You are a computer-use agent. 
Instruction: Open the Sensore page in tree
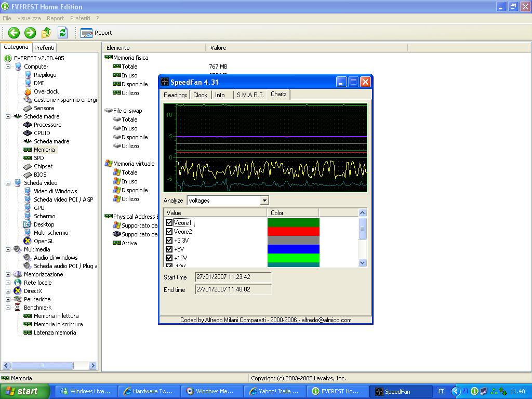[44, 108]
